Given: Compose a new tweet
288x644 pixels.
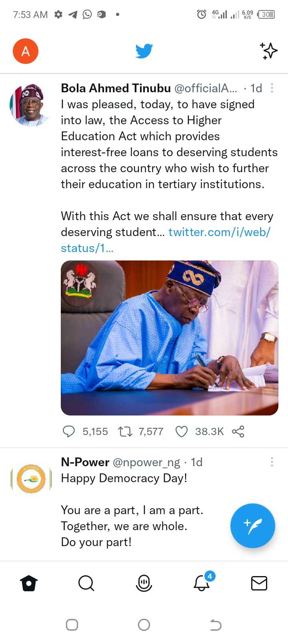Looking at the screenshot, I should click(x=252, y=525).
